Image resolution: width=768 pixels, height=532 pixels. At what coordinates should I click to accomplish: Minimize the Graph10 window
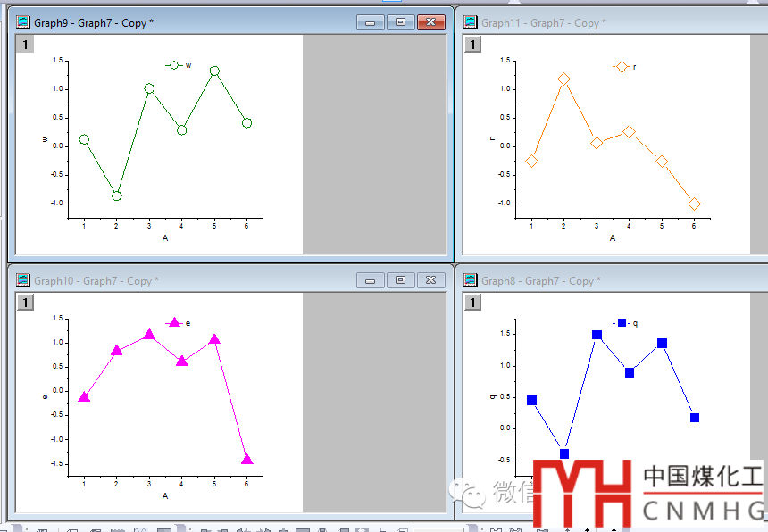(371, 280)
